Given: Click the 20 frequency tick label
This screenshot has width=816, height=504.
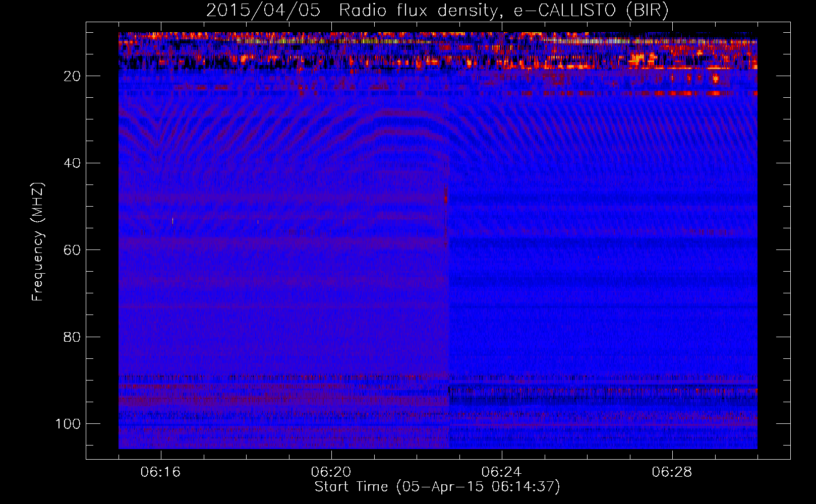Looking at the screenshot, I should click(x=72, y=76).
